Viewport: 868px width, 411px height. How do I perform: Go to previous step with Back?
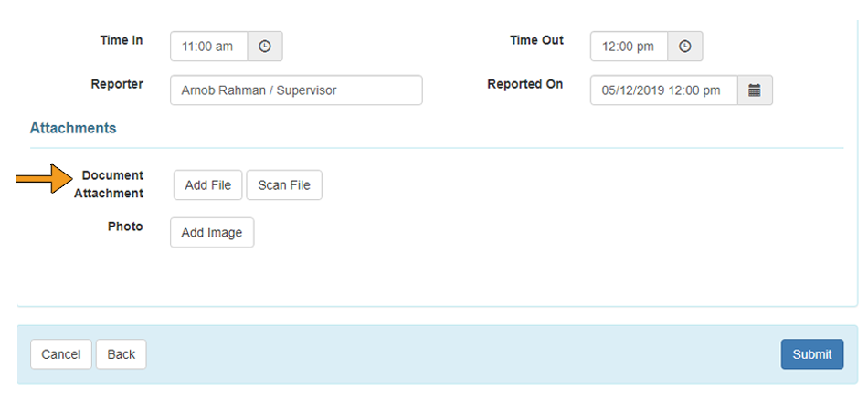pyautogui.click(x=122, y=354)
